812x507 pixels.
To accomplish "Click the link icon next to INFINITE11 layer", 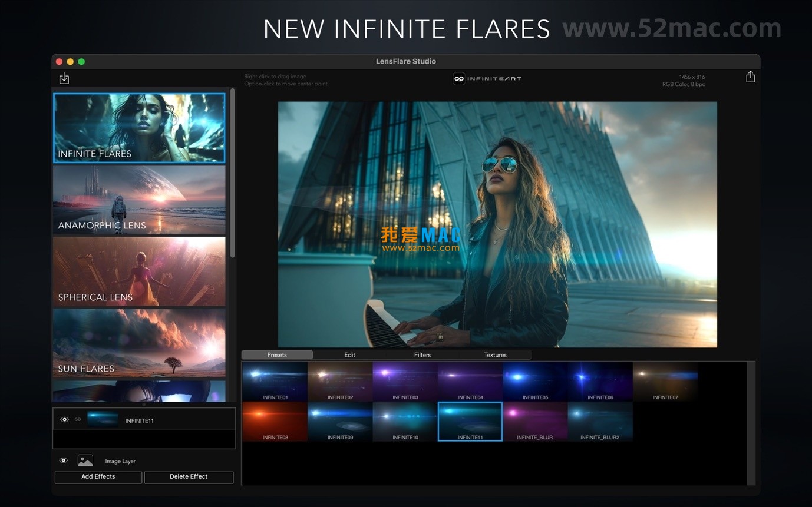I will point(77,419).
